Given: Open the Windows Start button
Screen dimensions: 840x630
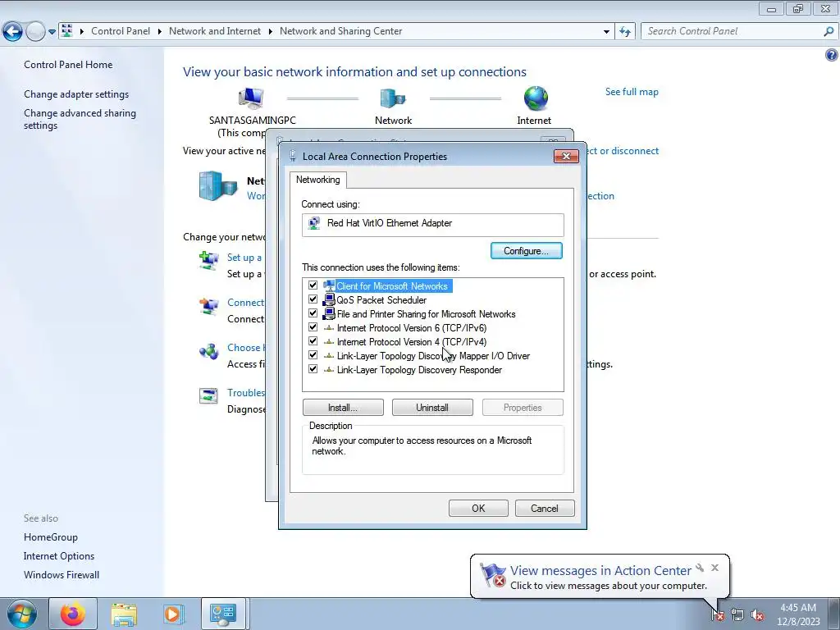Looking at the screenshot, I should pyautogui.click(x=21, y=614).
